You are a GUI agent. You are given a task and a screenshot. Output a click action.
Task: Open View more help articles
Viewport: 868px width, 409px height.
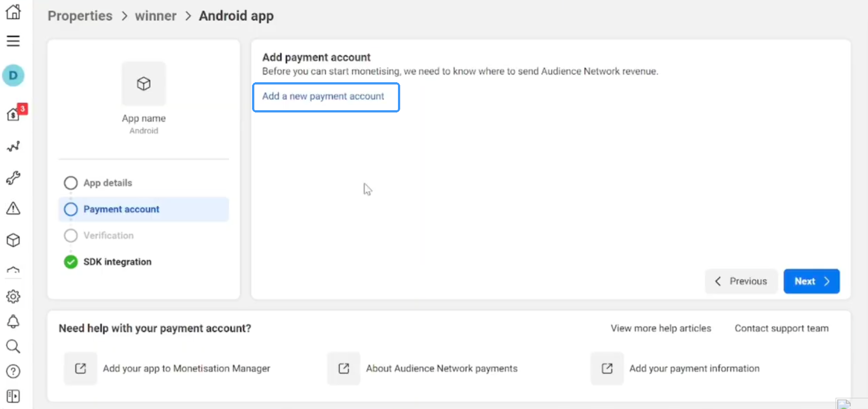tap(661, 328)
